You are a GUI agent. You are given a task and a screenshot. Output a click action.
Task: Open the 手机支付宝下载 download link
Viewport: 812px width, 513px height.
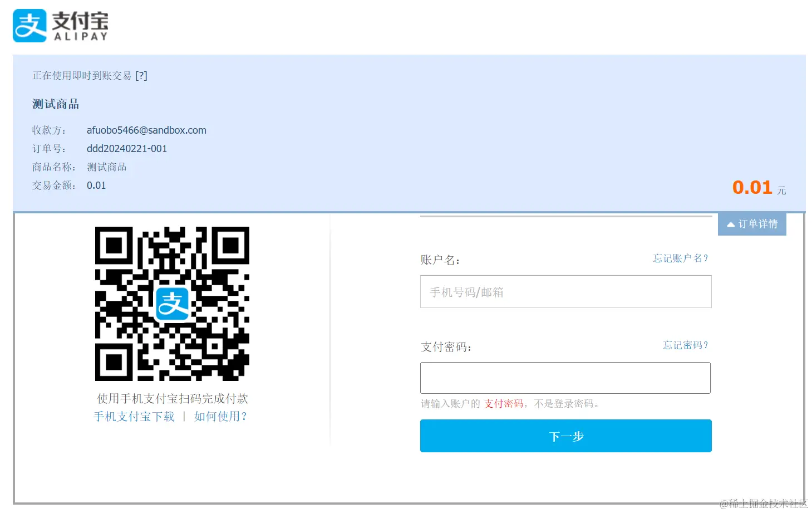click(134, 417)
